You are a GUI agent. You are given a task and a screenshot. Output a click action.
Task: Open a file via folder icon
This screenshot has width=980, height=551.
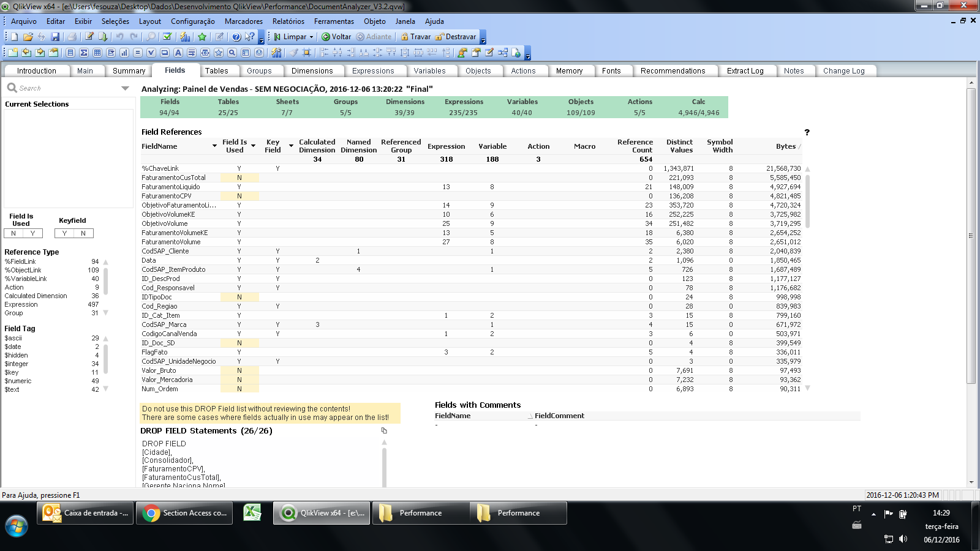coord(28,37)
